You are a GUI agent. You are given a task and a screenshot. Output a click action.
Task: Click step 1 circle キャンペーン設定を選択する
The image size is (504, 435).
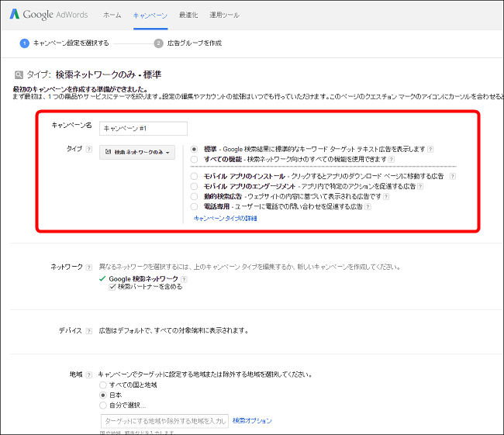pos(25,43)
